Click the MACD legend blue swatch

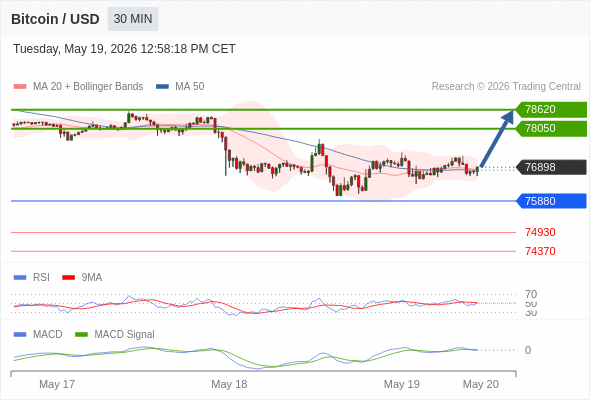(x=20, y=335)
